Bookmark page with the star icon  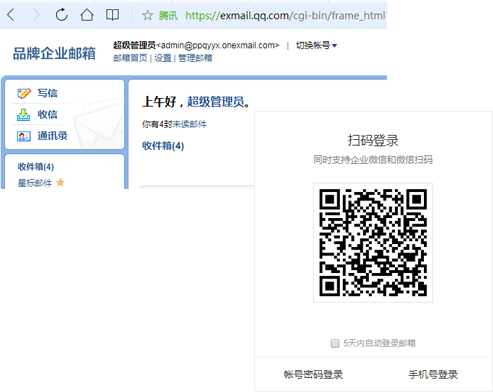pyautogui.click(x=147, y=15)
